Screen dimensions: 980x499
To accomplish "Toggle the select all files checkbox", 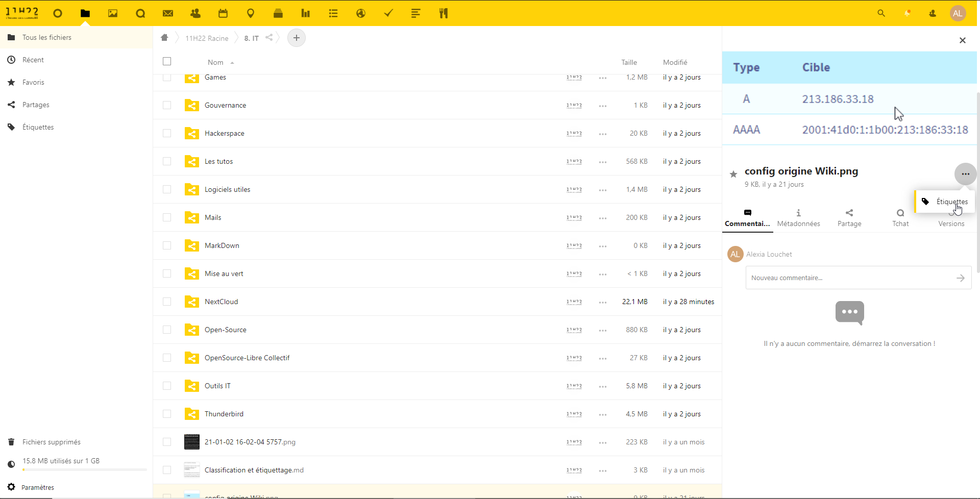I will (167, 62).
